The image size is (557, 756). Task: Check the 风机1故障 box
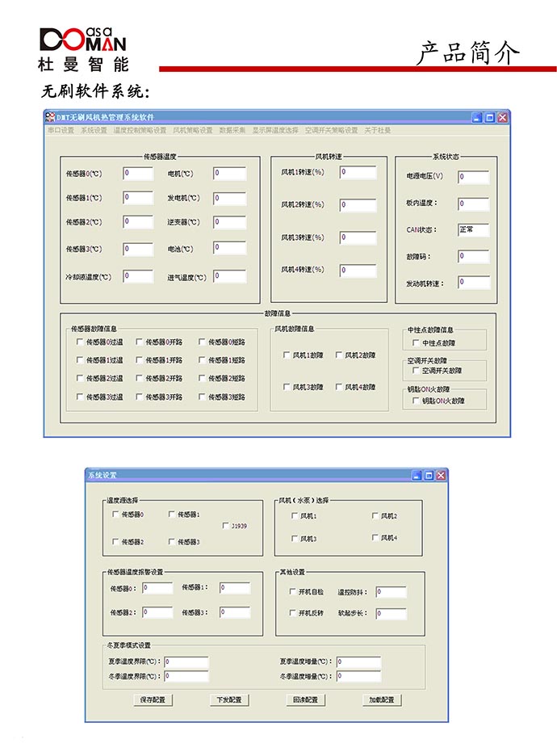point(287,355)
